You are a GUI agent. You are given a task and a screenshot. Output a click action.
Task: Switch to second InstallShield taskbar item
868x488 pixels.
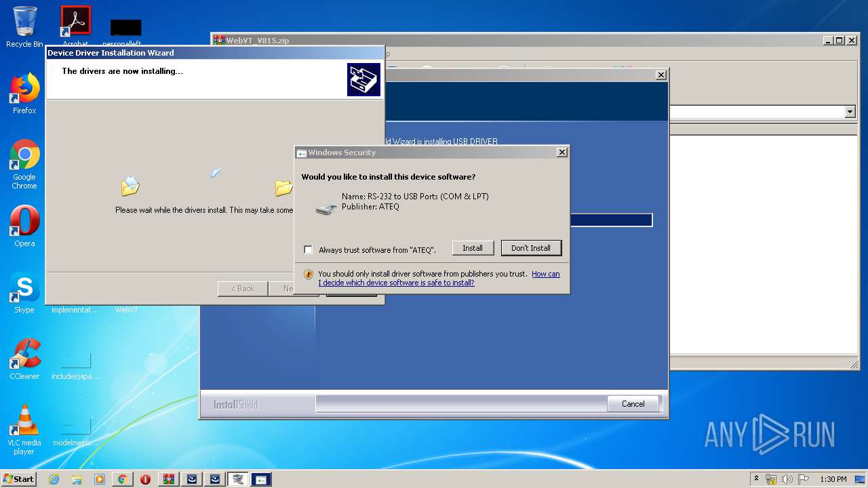[x=215, y=479]
